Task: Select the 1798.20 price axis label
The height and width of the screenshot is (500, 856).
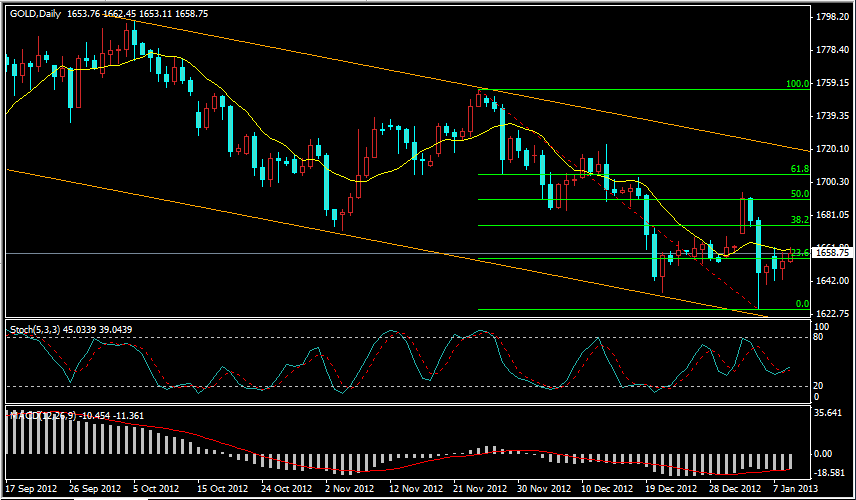Action: pos(832,17)
